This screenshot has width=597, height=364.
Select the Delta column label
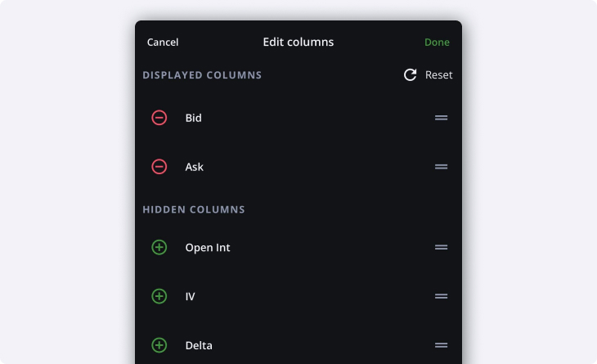point(199,345)
